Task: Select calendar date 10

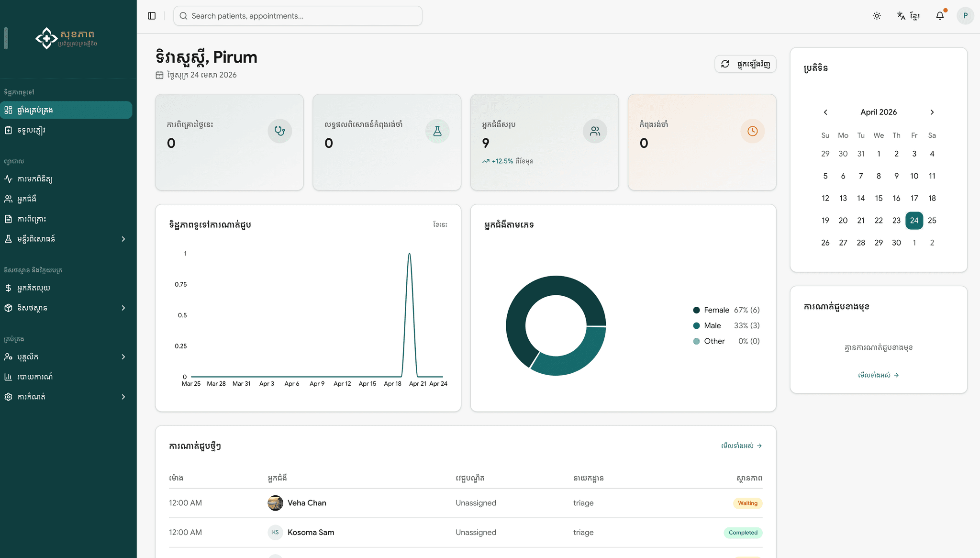Action: 914,176
